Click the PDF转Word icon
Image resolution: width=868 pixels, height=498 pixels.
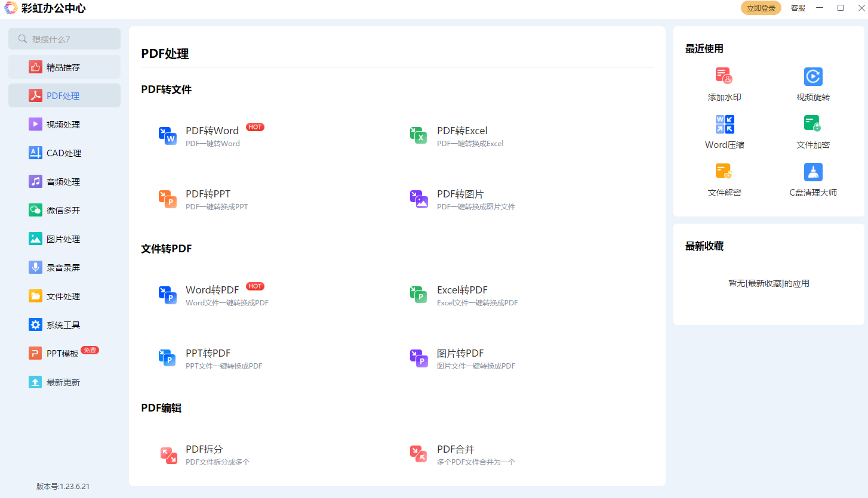pyautogui.click(x=168, y=136)
